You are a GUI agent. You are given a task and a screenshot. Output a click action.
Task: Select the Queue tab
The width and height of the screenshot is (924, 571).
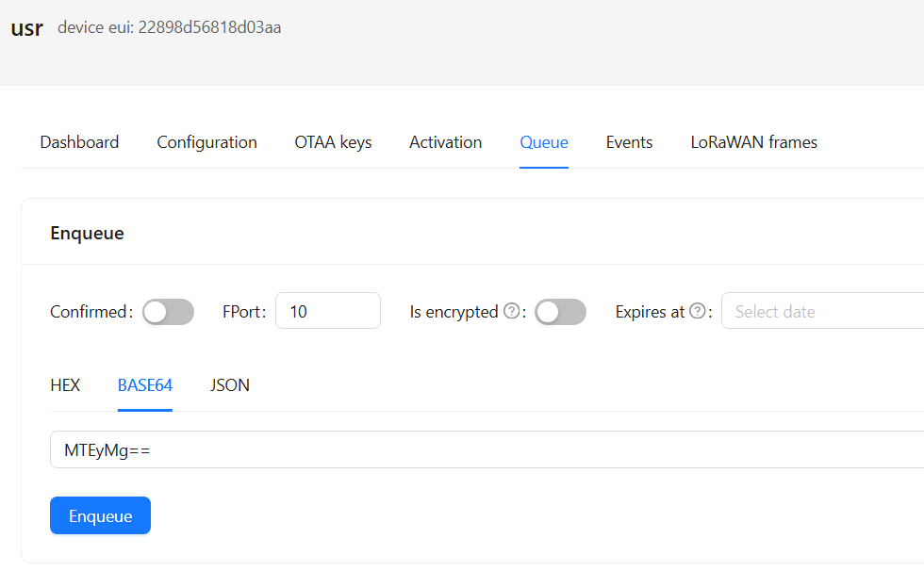click(544, 142)
